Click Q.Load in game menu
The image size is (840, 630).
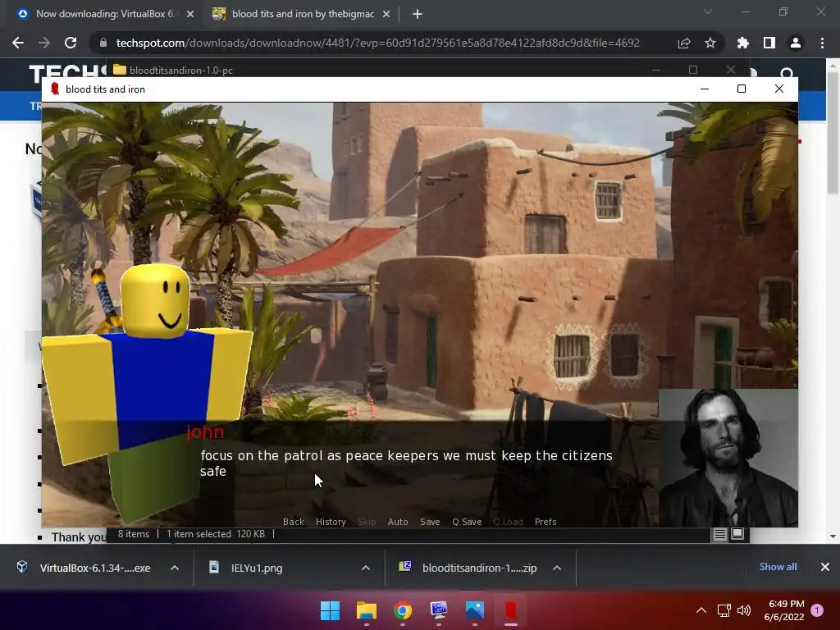point(508,522)
